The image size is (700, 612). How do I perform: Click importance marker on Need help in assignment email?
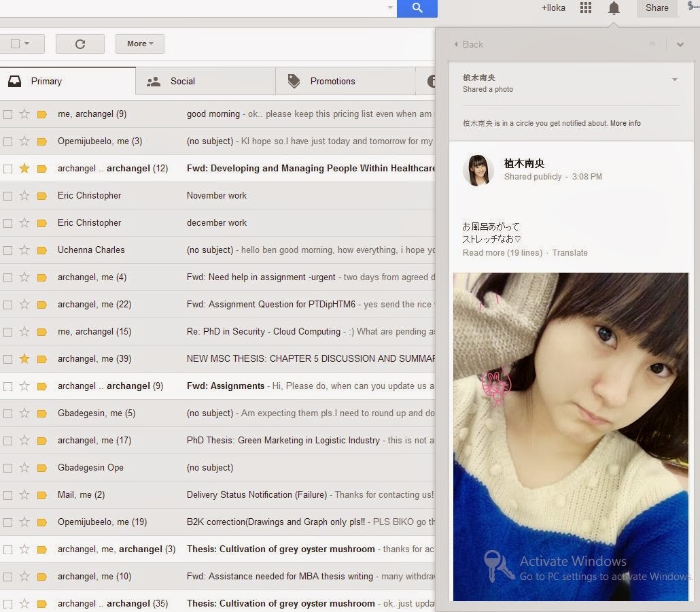point(42,277)
